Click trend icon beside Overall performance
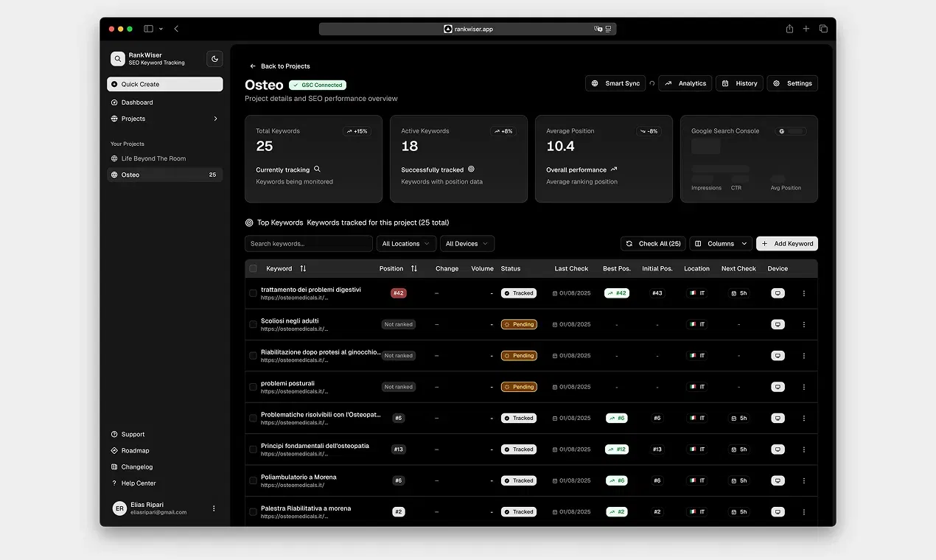Image resolution: width=936 pixels, height=560 pixels. [x=614, y=169]
